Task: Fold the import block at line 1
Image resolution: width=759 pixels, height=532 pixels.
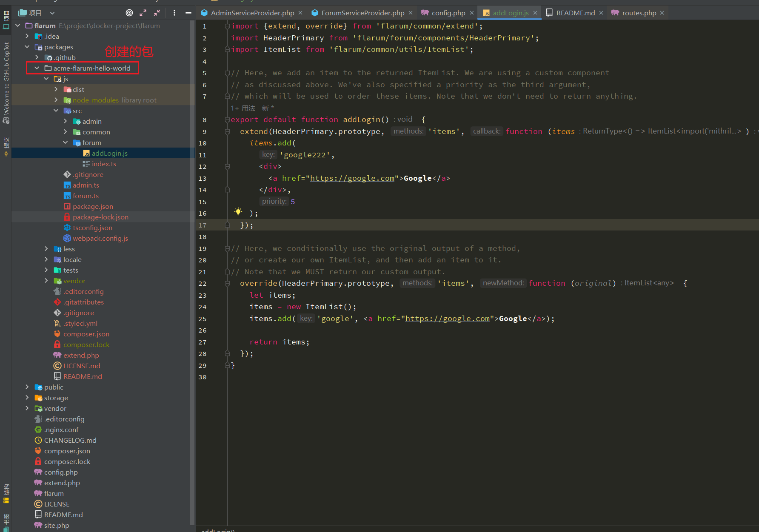Action: (x=227, y=26)
